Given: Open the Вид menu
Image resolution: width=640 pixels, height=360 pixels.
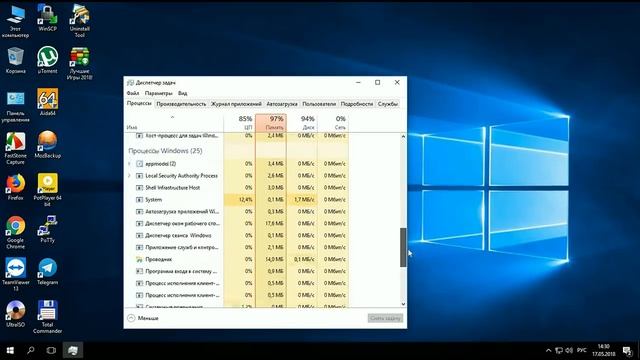Looking at the screenshot, I should tap(182, 93).
